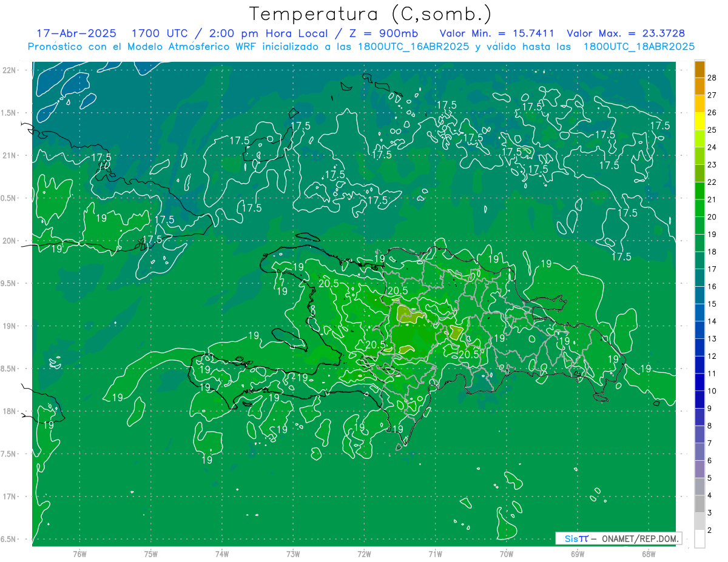Pick the gray swatch between scale values 3 and 4
The height and width of the screenshot is (562, 728).
click(699, 504)
